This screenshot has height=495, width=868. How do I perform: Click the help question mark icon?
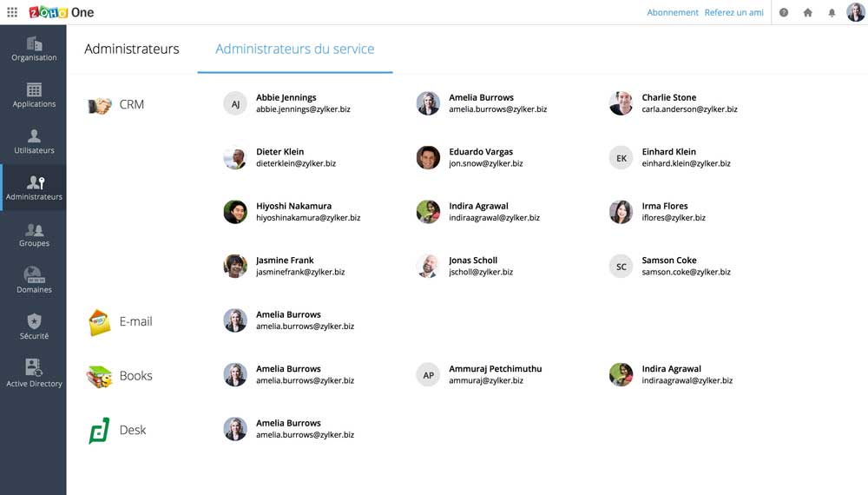tap(784, 12)
